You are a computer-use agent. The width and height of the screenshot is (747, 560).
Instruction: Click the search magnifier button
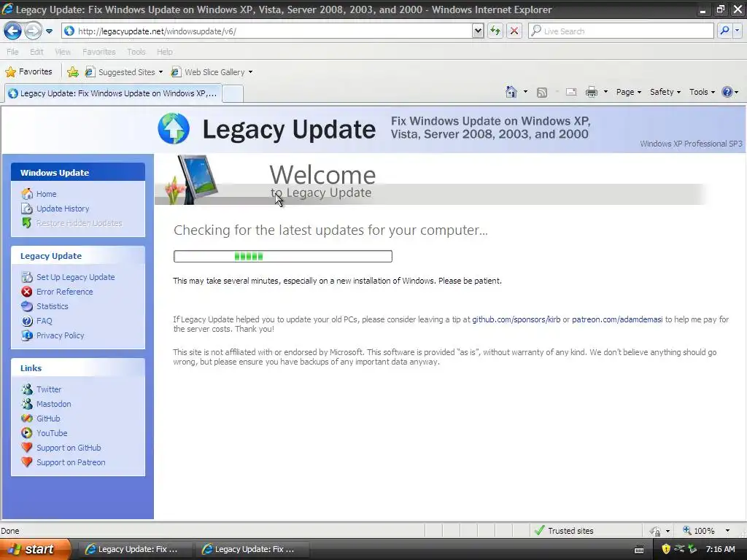724,31
